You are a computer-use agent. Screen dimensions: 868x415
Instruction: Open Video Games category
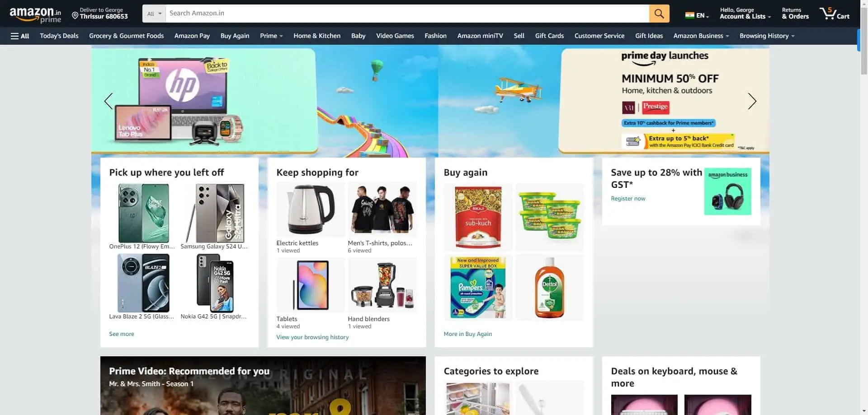tap(395, 36)
